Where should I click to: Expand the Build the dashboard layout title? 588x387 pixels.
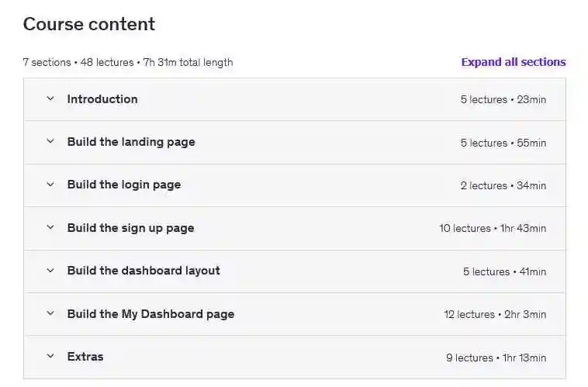click(144, 271)
